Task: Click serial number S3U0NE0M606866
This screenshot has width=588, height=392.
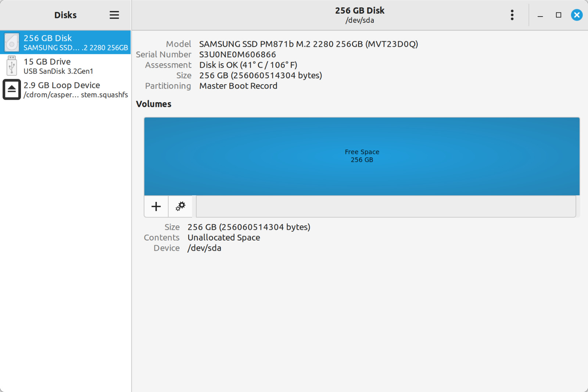Action: point(237,54)
